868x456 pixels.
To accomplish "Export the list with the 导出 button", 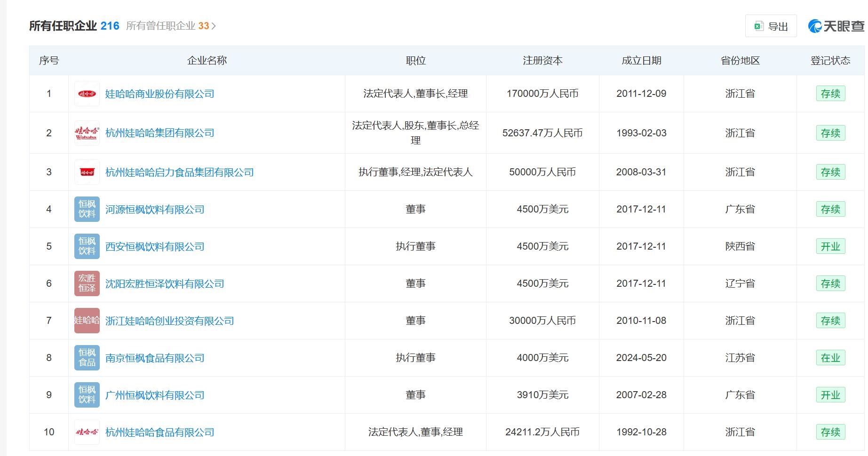I will 771,26.
